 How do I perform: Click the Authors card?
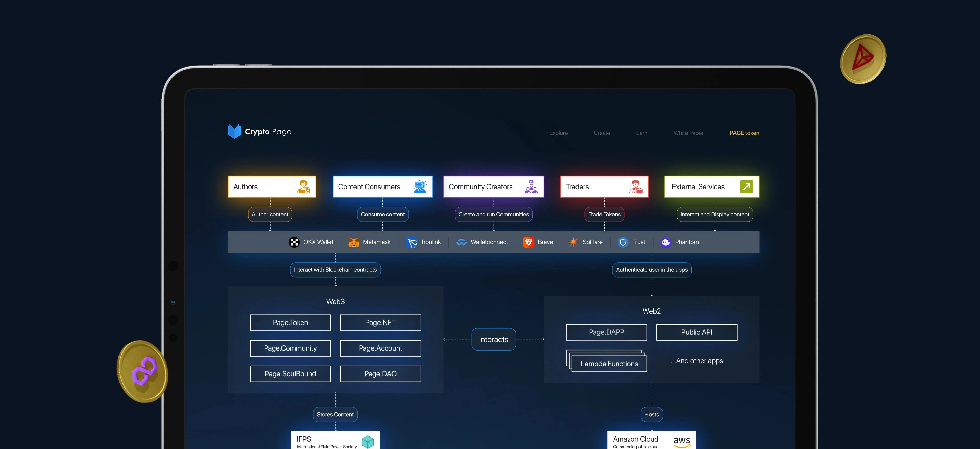pyautogui.click(x=272, y=187)
